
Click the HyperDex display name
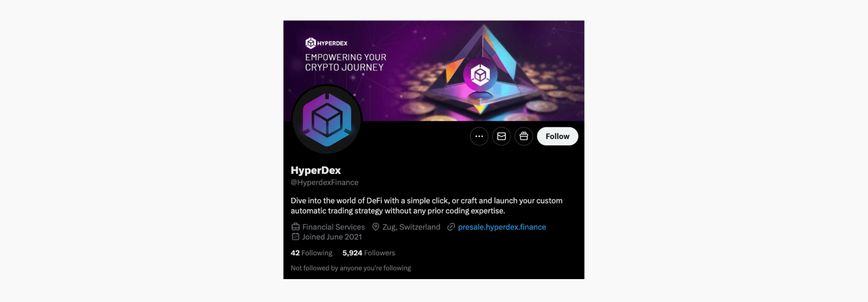316,170
